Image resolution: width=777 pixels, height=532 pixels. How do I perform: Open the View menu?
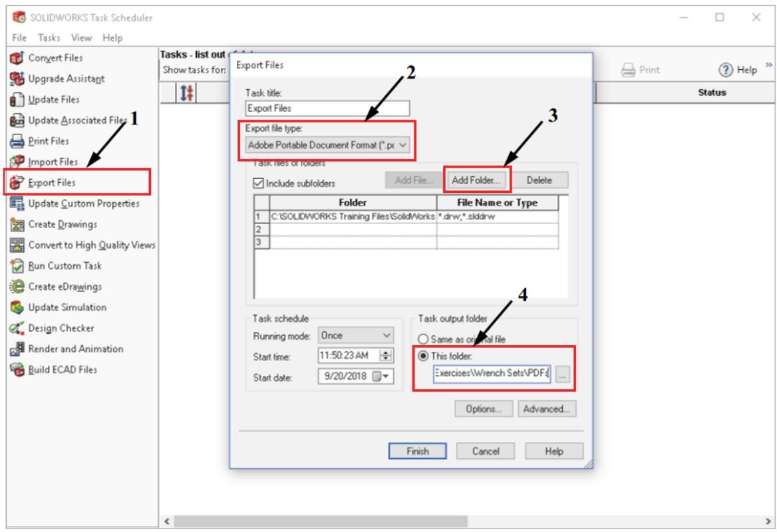pyautogui.click(x=81, y=38)
